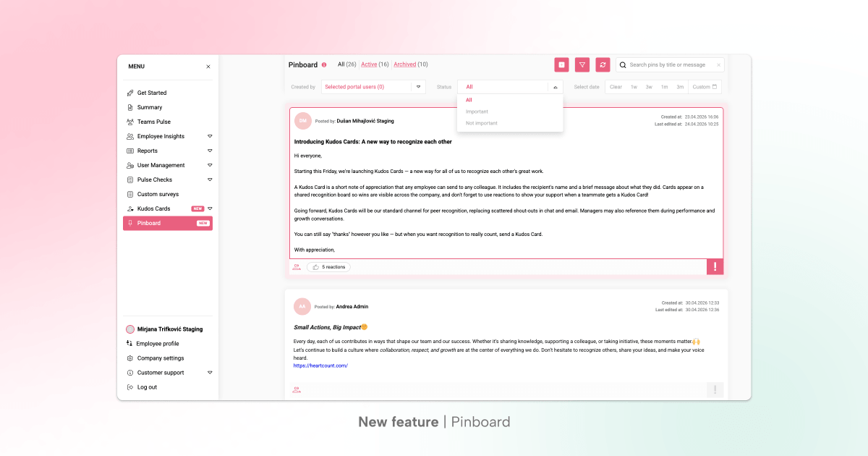The height and width of the screenshot is (456, 868).
Task: Open Summary via its document icon
Action: click(x=130, y=107)
